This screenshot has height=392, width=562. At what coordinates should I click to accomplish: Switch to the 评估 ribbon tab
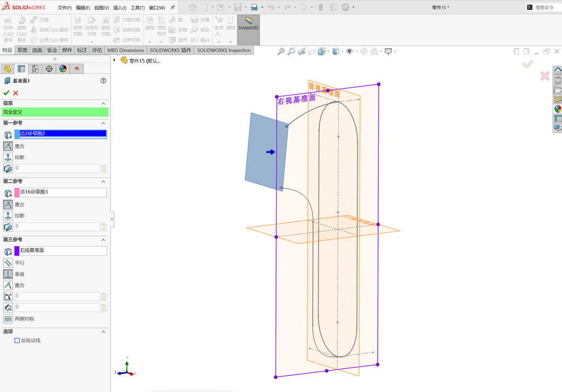click(97, 50)
